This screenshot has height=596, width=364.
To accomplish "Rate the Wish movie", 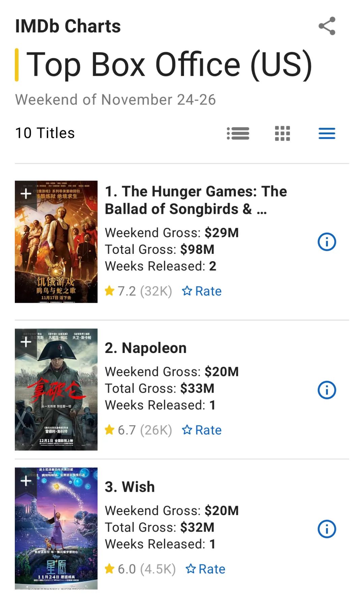I will click(x=205, y=569).
